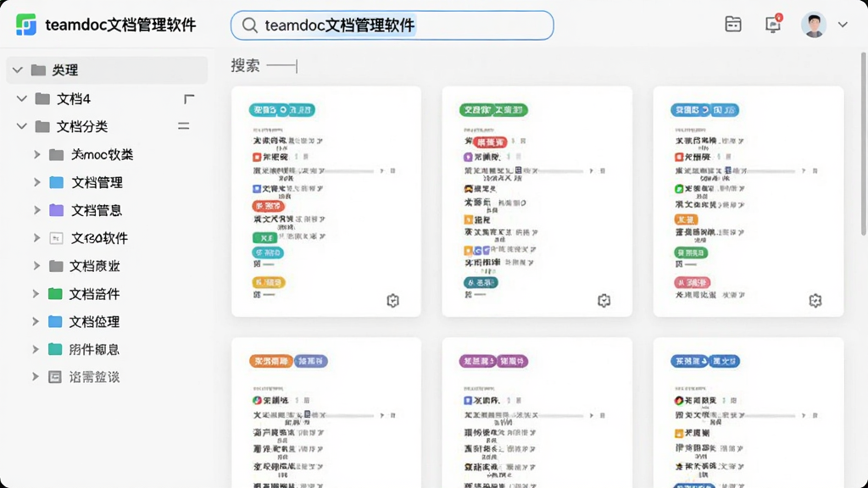Click the teamdoc green logo icon
The image size is (868, 488).
click(x=26, y=25)
